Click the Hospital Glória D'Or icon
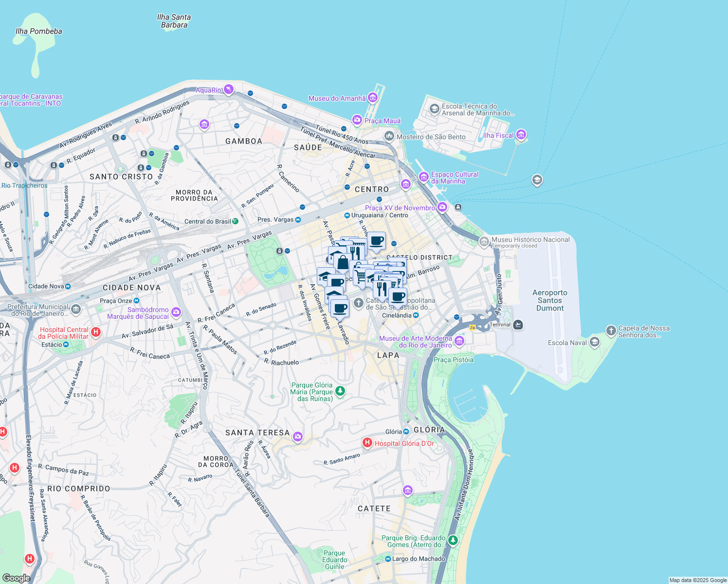Viewport: 728px width, 584px height. tap(366, 443)
